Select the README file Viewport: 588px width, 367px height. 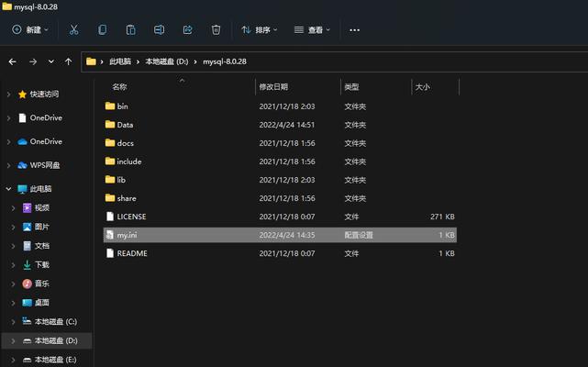coord(280,253)
